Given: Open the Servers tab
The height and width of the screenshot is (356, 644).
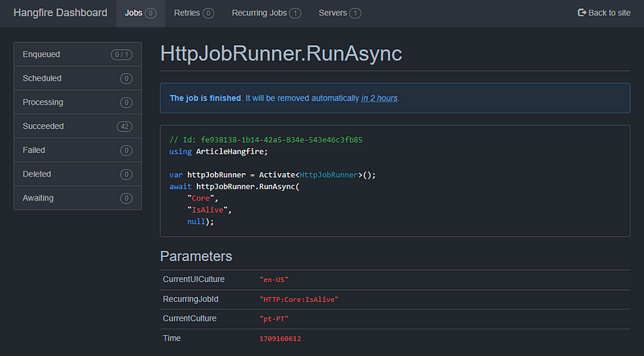Looking at the screenshot, I should click(x=340, y=13).
